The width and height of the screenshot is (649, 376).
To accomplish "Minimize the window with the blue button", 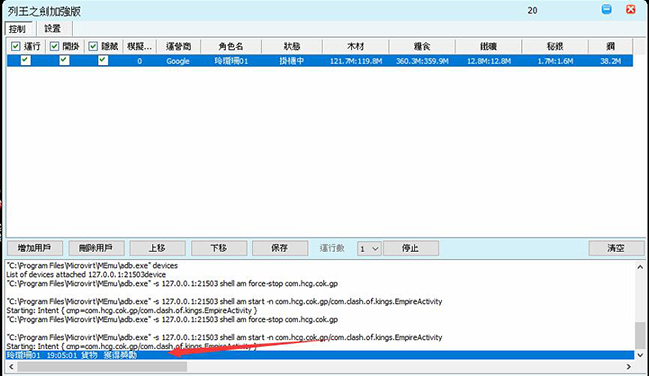I will 606,9.
